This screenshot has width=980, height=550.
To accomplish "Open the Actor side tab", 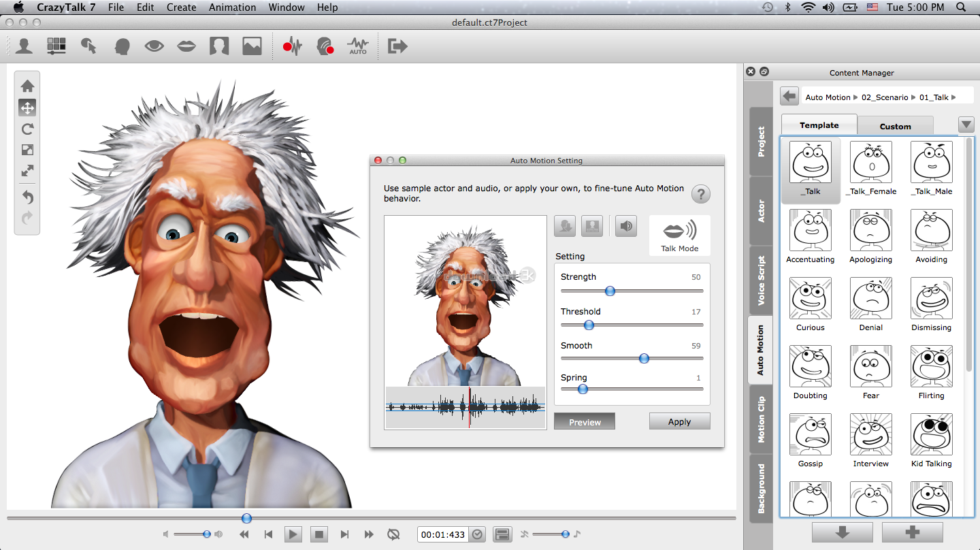I will 761,211.
